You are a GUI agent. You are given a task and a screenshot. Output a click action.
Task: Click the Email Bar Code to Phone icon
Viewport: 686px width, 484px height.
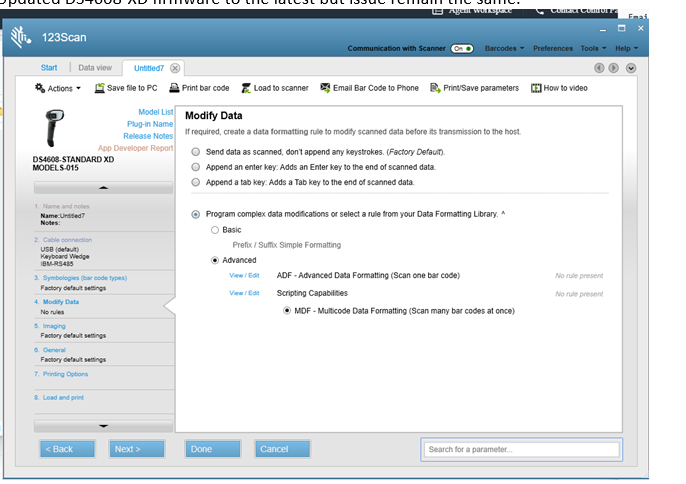click(325, 88)
